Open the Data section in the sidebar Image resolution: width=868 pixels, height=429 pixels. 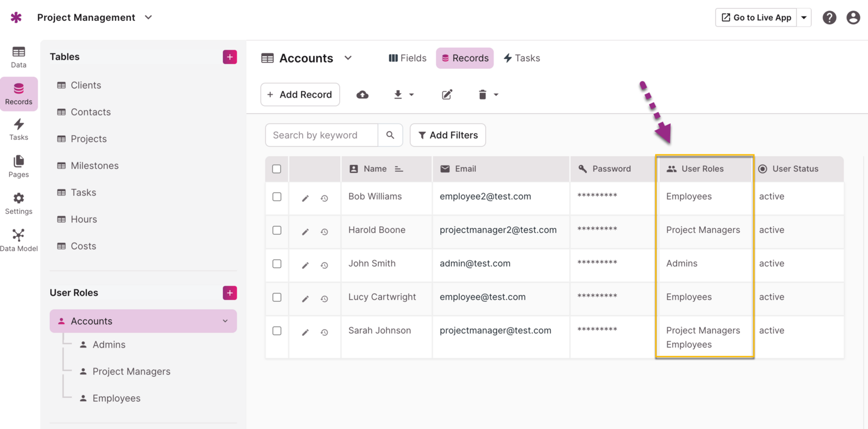[18, 57]
